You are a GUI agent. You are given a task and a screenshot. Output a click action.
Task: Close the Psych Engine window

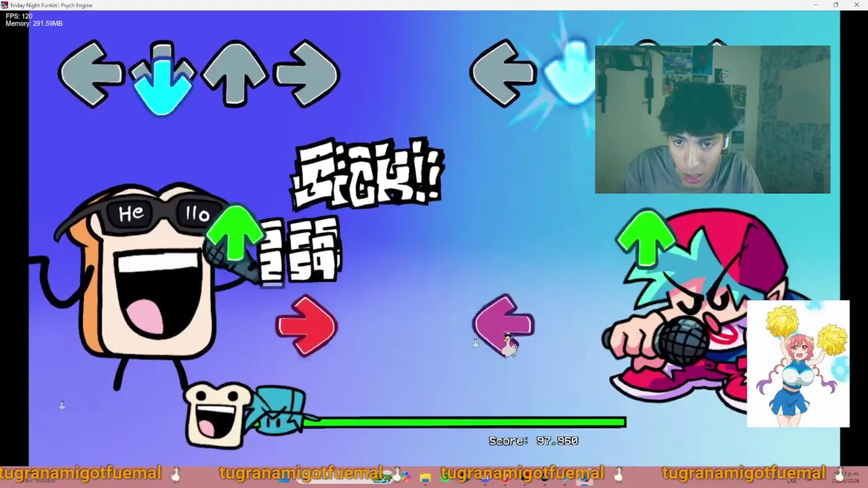point(856,5)
